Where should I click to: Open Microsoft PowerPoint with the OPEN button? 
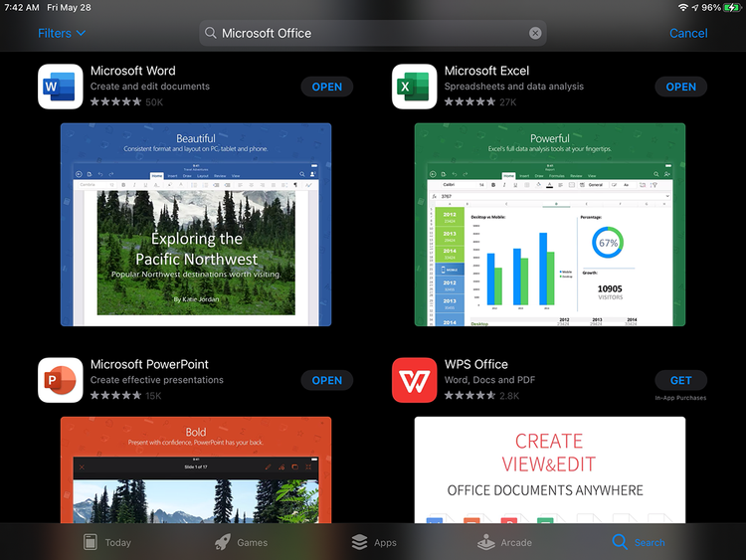(327, 380)
